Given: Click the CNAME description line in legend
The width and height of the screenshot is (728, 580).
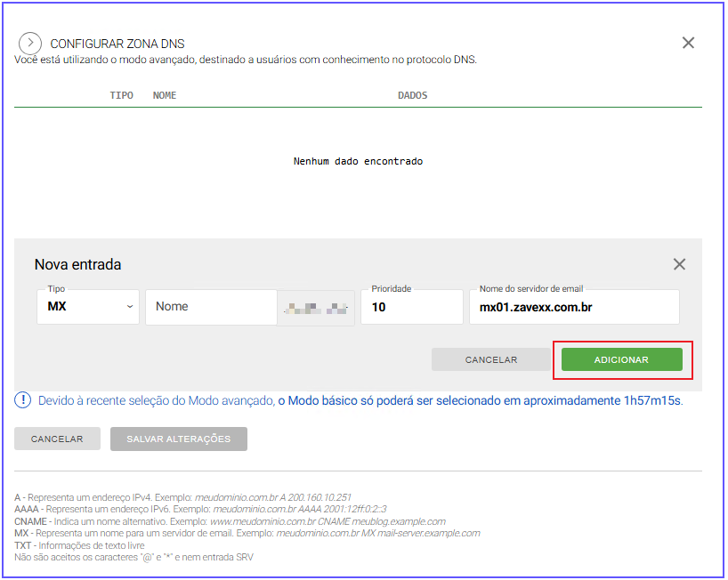Looking at the screenshot, I should pyautogui.click(x=230, y=521).
